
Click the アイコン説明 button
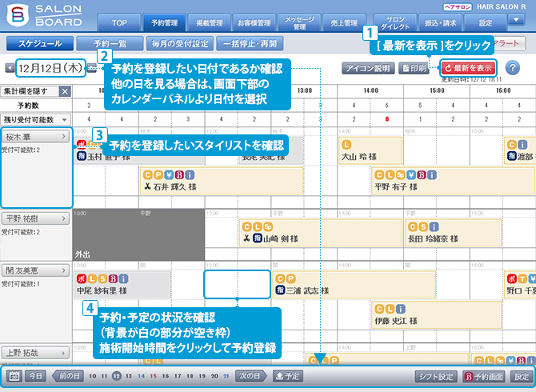click(x=368, y=68)
